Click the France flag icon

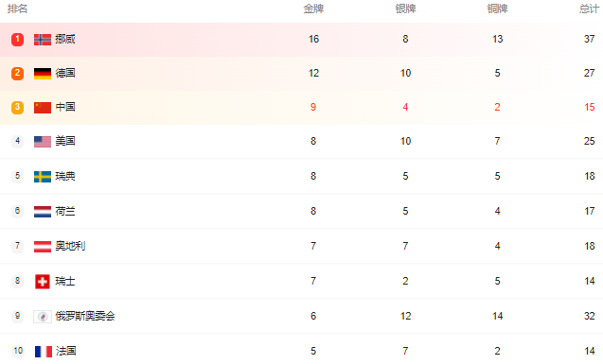click(44, 352)
